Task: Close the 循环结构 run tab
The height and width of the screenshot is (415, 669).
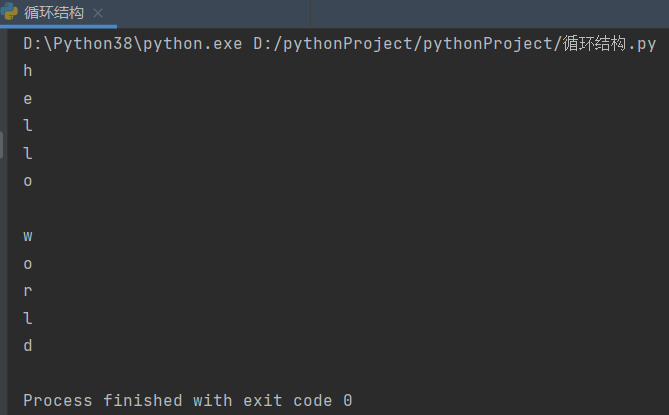Action: coord(97,14)
